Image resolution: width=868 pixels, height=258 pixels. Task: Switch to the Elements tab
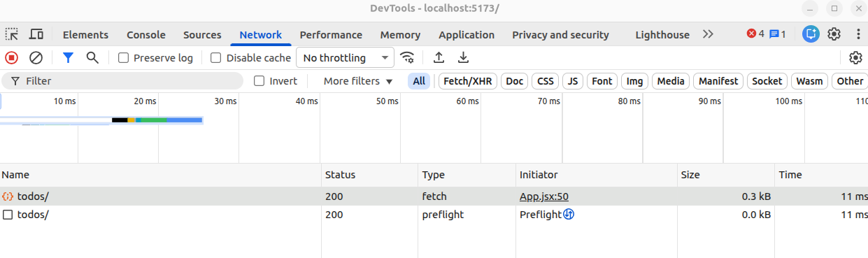point(85,35)
